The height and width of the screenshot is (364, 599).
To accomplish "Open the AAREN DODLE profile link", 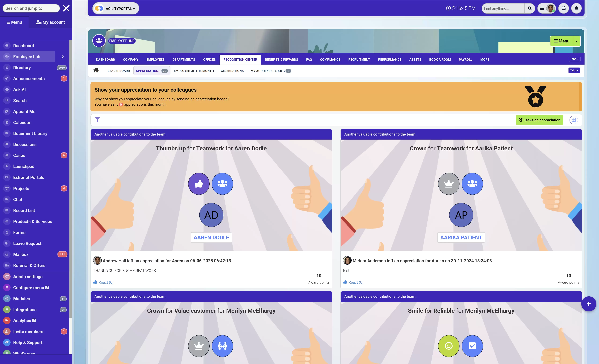I will (211, 237).
